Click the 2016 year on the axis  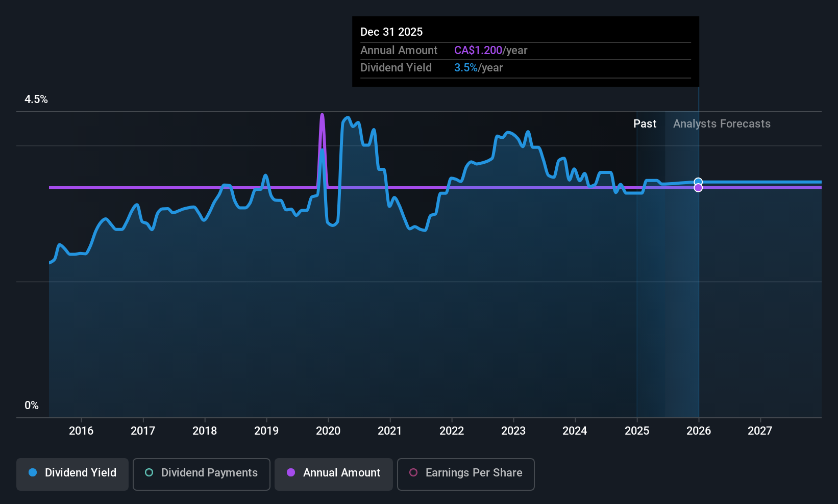[x=81, y=431]
